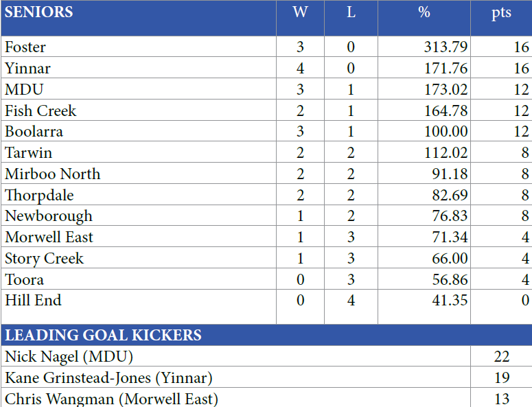Select Nick Nagel (MDU) goal kicker entry
The image size is (532, 407).
click(x=69, y=357)
